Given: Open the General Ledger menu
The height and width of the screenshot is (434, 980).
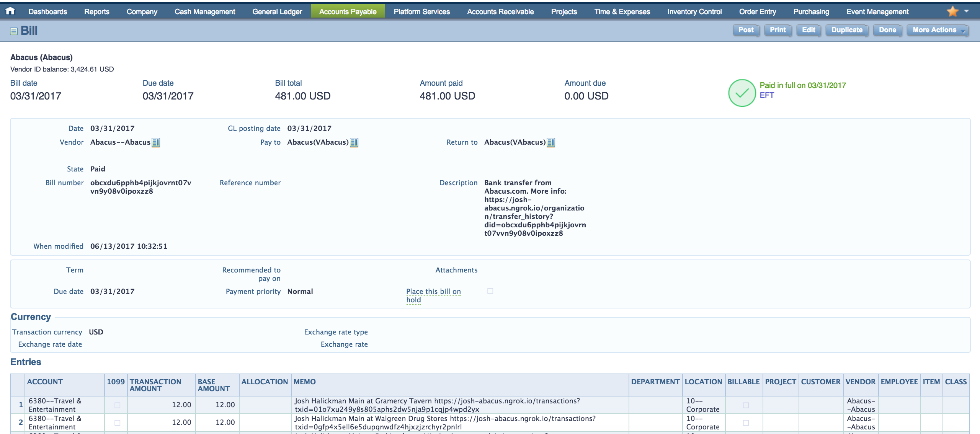Looking at the screenshot, I should point(277,11).
